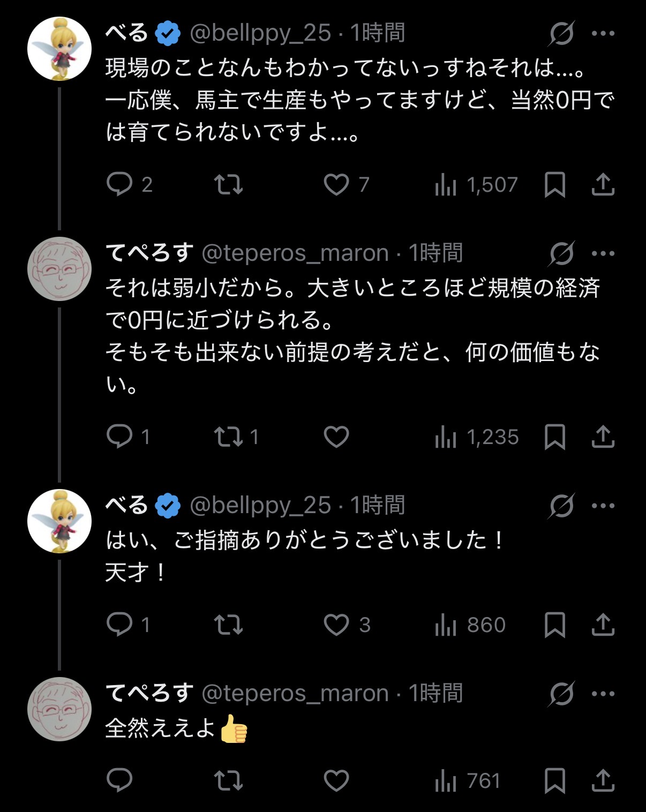
Task: Reply to the 天才！ tweet
Action: point(119,625)
